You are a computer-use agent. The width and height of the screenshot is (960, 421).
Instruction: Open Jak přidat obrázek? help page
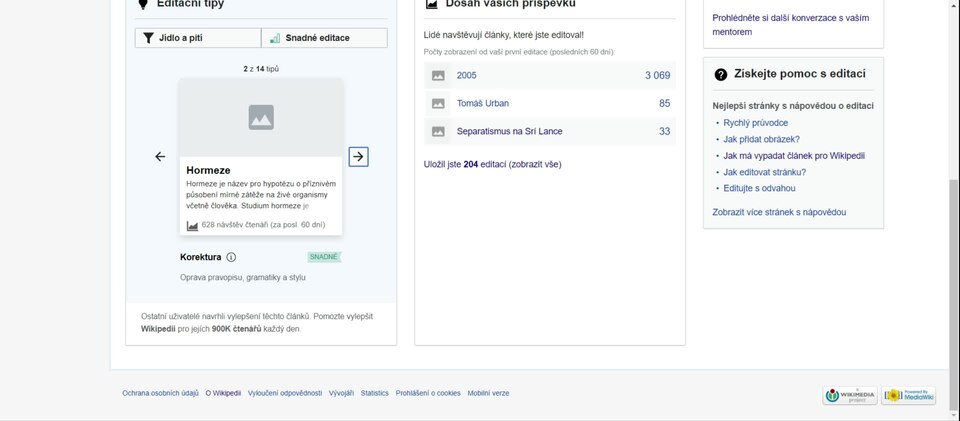(x=762, y=140)
